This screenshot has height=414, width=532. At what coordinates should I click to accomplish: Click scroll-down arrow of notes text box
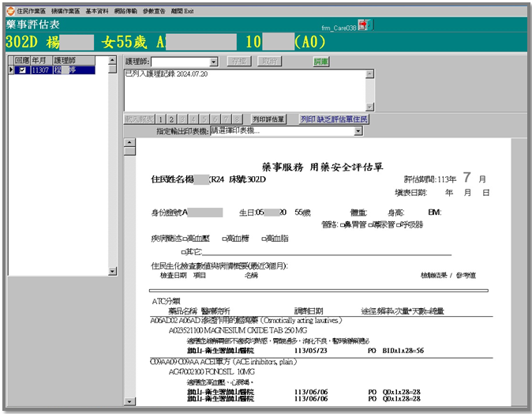point(368,106)
